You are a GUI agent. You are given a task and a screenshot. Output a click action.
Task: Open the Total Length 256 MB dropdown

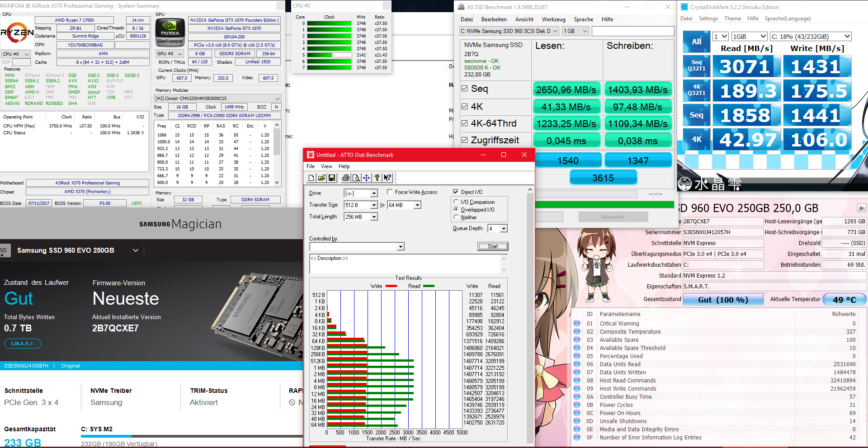374,217
